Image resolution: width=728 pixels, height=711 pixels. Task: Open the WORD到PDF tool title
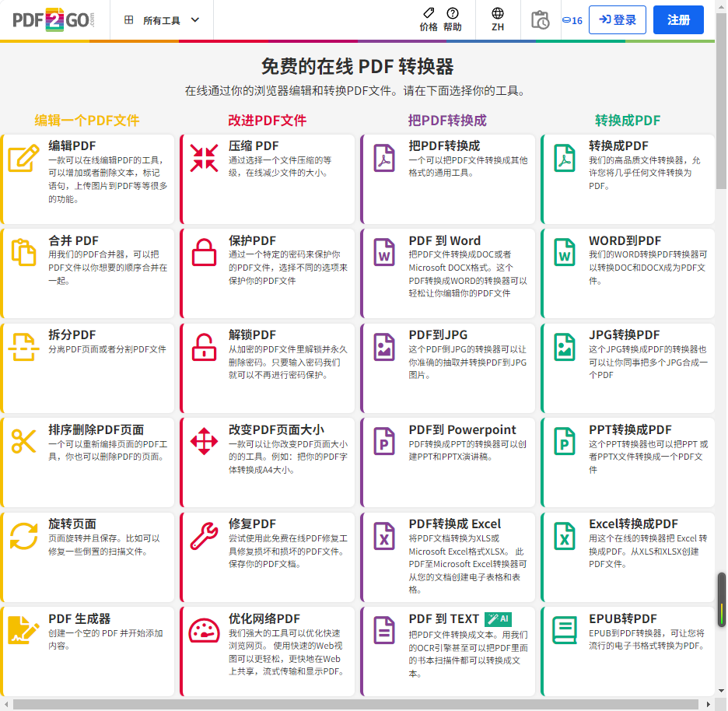(625, 240)
